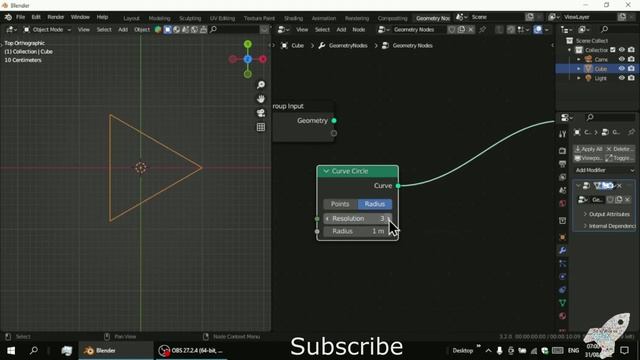640x360 pixels.
Task: Click the Geometry Nodes name field
Action: 419,29
